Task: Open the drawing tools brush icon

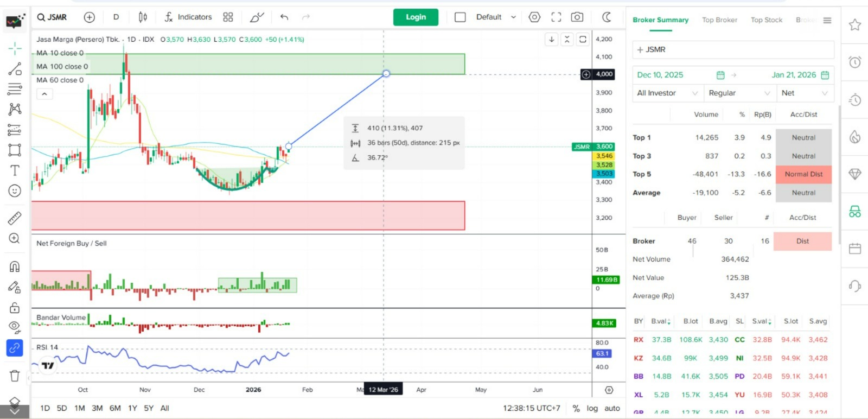Action: point(257,17)
